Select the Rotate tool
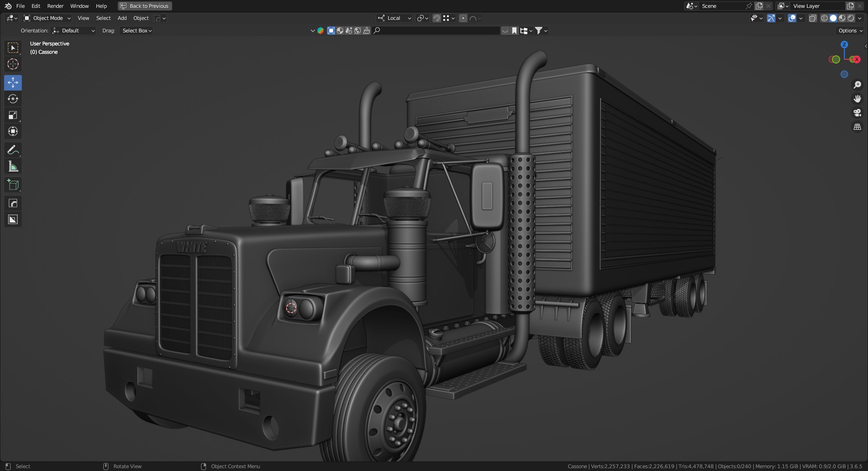The width and height of the screenshot is (868, 471). click(13, 99)
